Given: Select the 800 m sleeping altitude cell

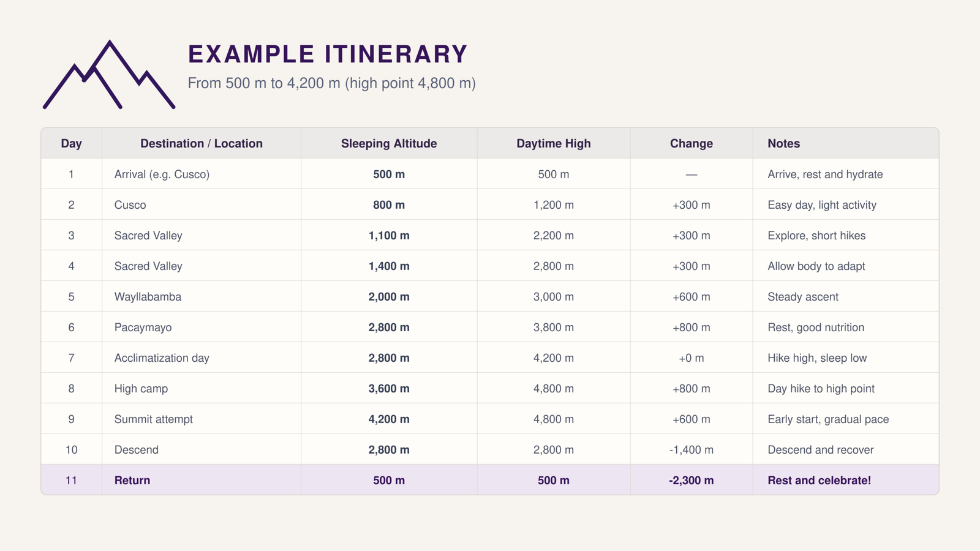Looking at the screenshot, I should point(389,205).
